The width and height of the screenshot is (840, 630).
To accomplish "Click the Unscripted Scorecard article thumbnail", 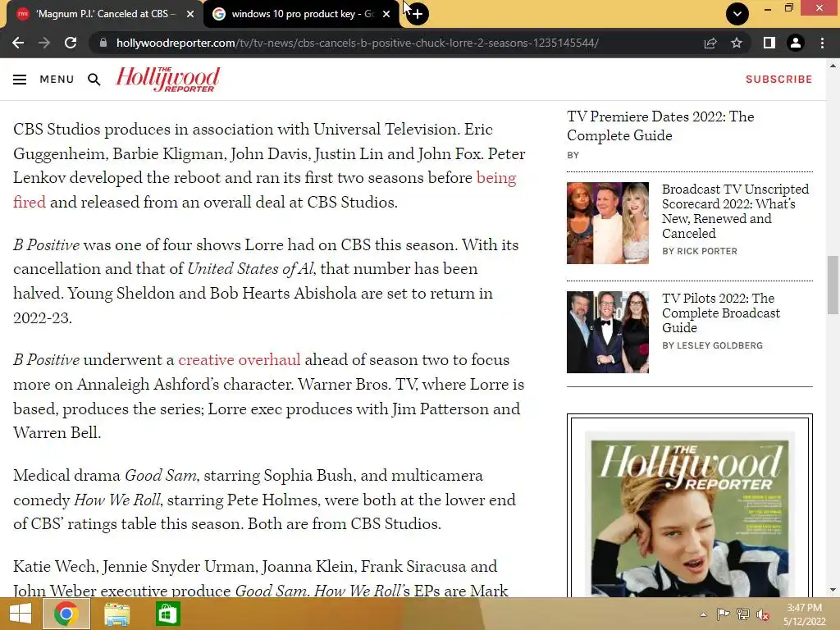I will tap(608, 223).
